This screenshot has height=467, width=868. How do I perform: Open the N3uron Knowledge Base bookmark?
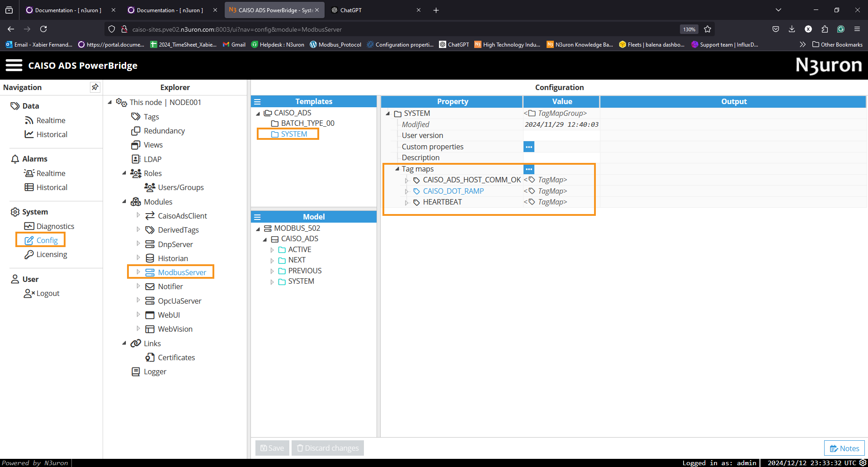tap(580, 44)
